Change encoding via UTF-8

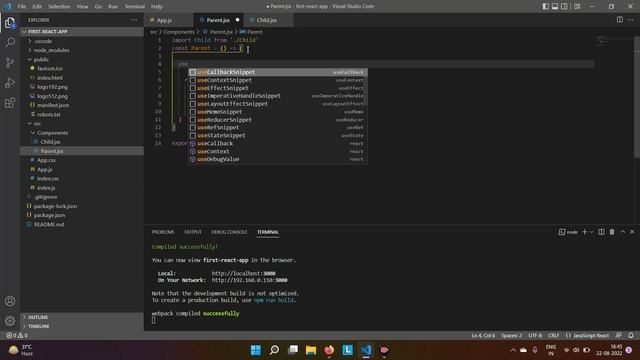coord(535,335)
